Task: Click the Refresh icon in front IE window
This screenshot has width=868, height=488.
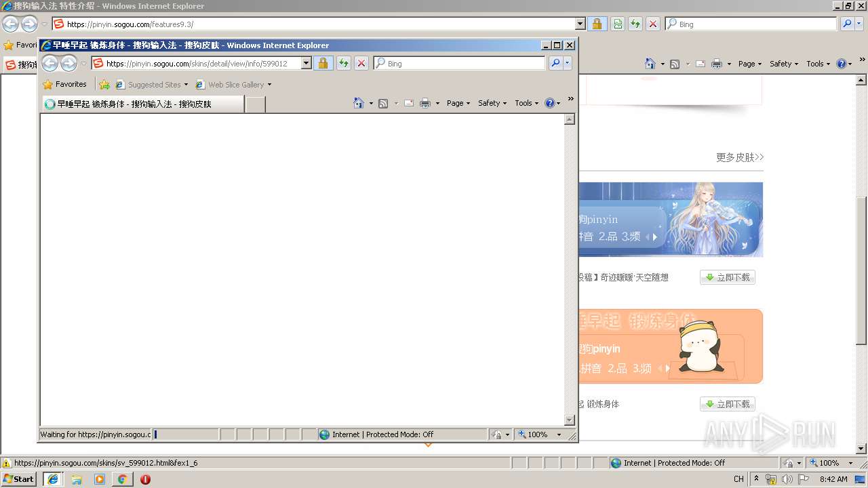Action: tap(344, 63)
